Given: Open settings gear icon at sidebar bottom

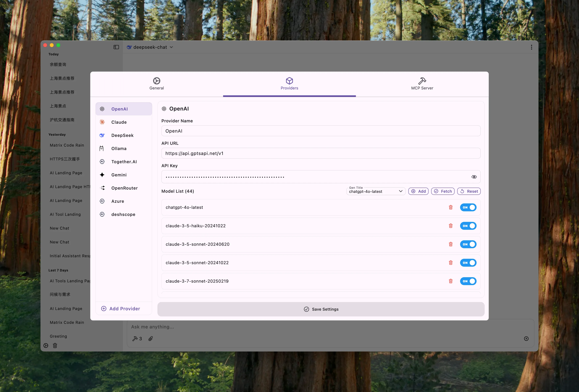Looking at the screenshot, I should pos(46,345).
